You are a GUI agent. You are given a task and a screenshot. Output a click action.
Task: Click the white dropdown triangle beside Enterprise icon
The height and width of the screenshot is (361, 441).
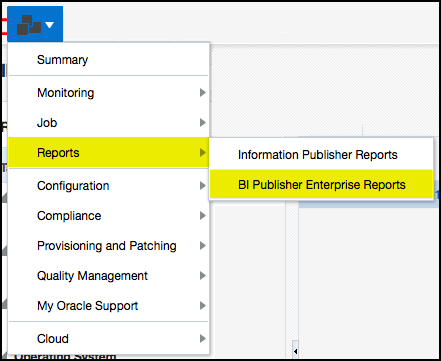[x=49, y=25]
